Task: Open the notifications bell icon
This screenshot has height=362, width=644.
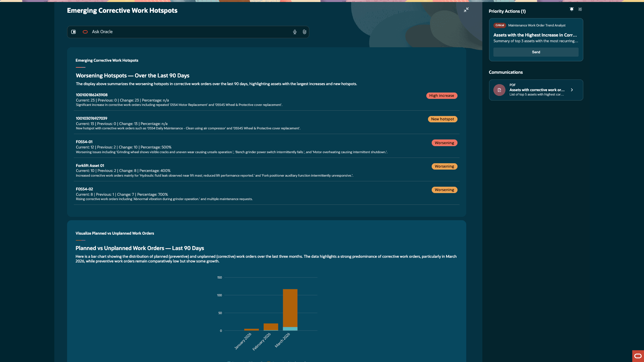Action: click(571, 9)
